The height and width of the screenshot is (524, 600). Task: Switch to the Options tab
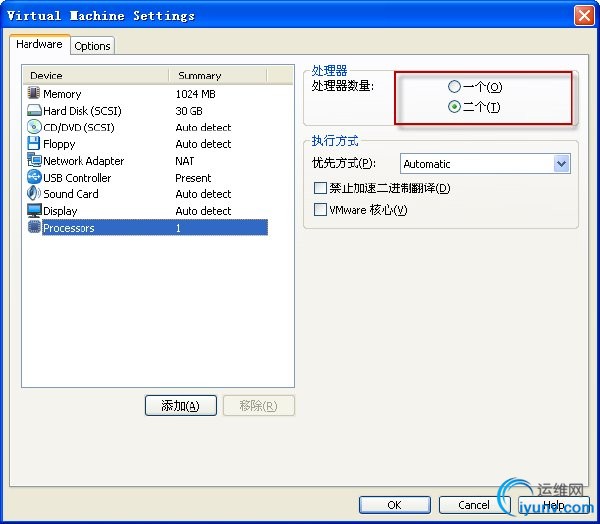tap(92, 46)
